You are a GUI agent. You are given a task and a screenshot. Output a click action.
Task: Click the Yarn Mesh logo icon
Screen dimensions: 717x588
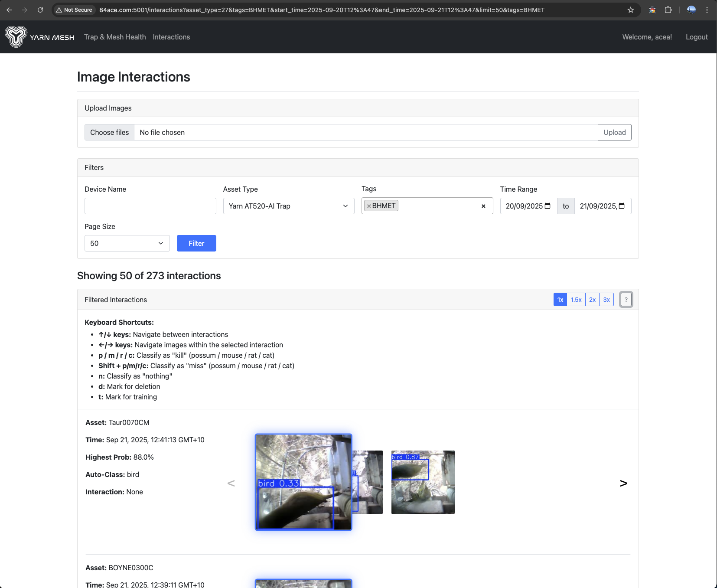pos(16,37)
